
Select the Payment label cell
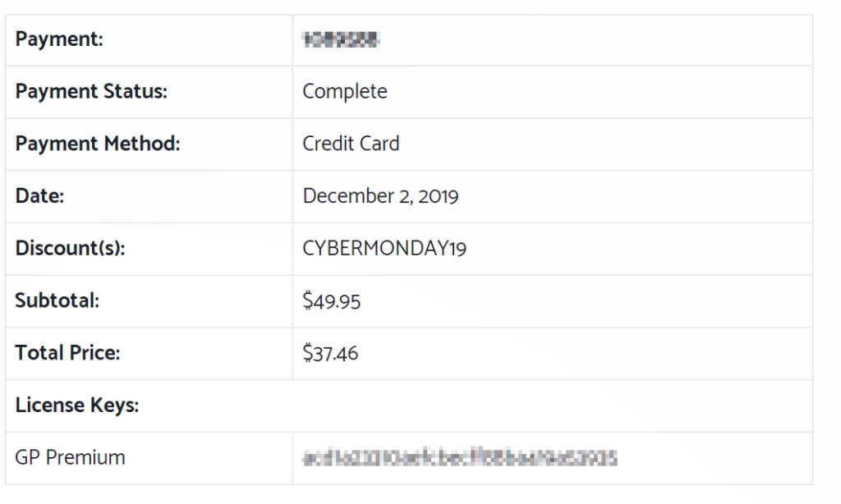(x=149, y=40)
